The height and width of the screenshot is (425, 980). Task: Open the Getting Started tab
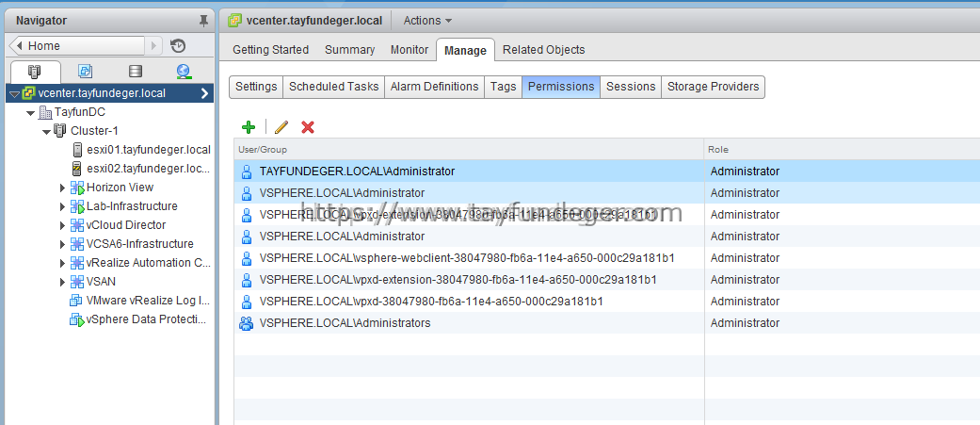coord(270,49)
